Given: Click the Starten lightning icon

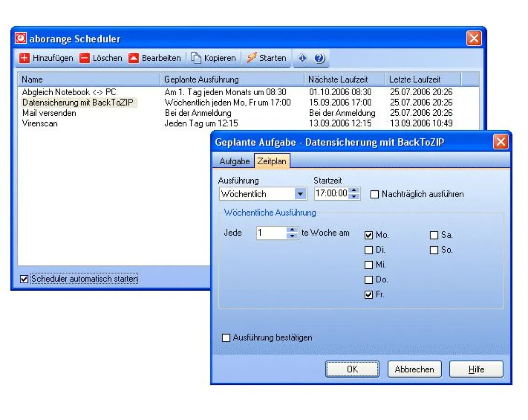Looking at the screenshot, I should [251, 58].
